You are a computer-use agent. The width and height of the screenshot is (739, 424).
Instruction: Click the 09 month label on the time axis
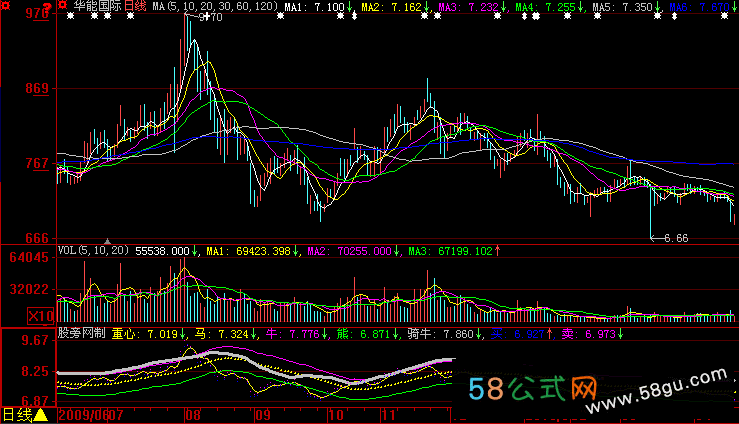(x=263, y=415)
